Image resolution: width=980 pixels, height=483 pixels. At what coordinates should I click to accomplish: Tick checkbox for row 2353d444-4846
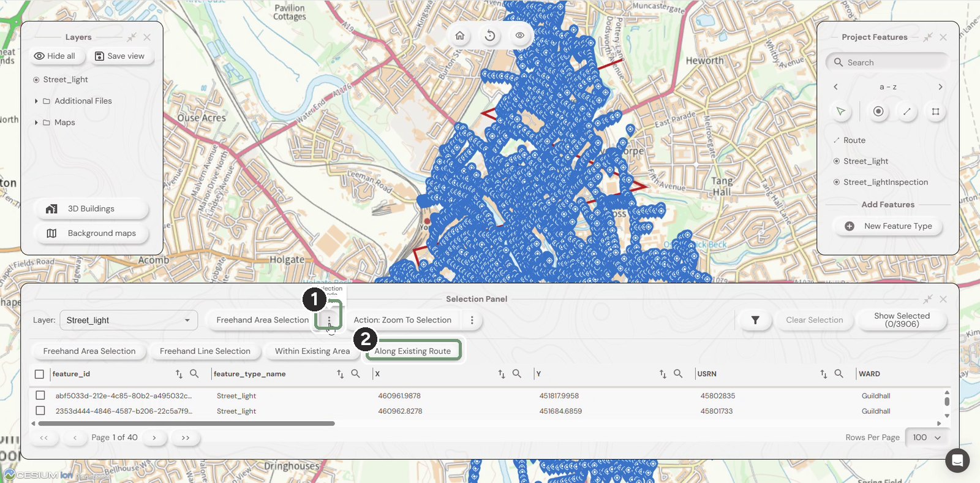[40, 411]
